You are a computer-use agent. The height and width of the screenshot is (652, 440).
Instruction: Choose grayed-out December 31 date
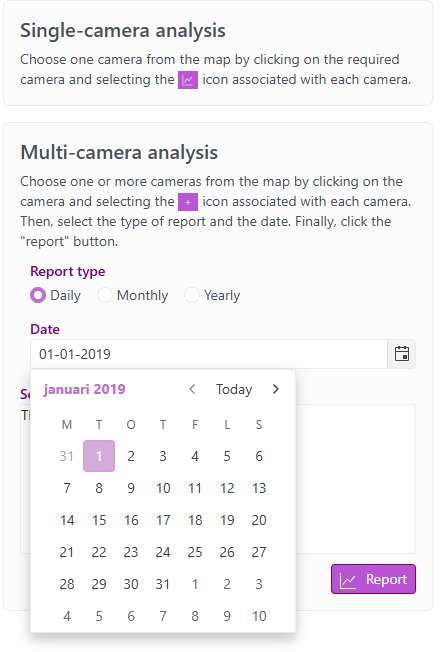pyautogui.click(x=67, y=456)
